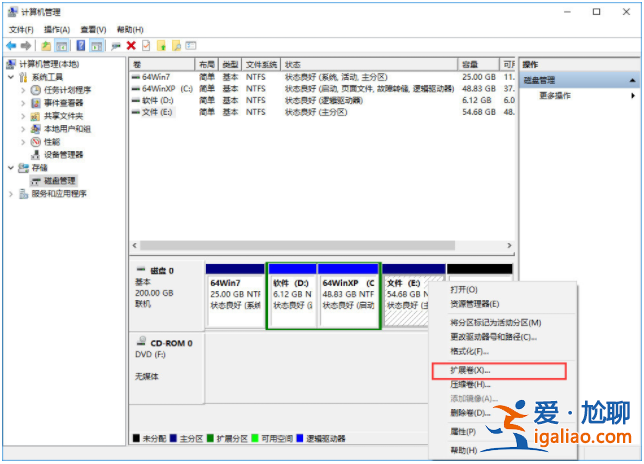Sort by the 布局 column header
The height and width of the screenshot is (464, 644).
pos(207,64)
